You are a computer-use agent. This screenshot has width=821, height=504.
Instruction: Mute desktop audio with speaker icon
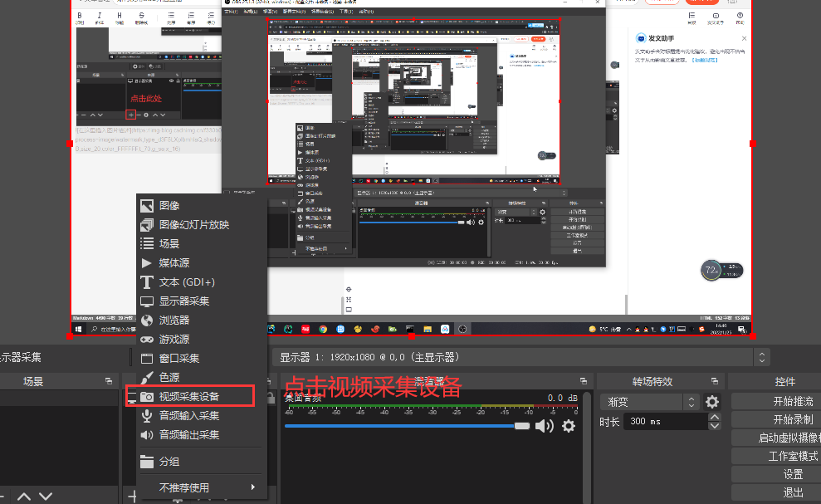coord(545,426)
